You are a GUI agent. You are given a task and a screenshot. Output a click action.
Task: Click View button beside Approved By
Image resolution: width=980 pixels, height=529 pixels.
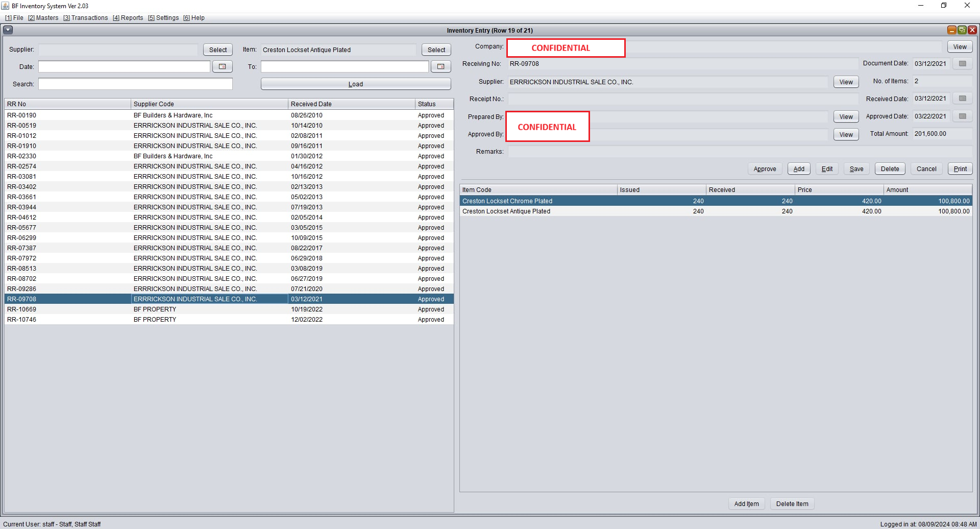[x=846, y=135]
